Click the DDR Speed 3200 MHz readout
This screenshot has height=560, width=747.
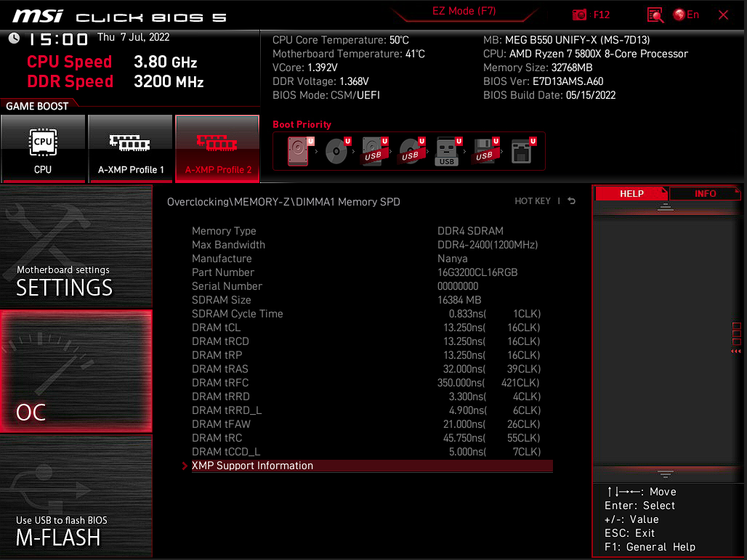tap(116, 81)
